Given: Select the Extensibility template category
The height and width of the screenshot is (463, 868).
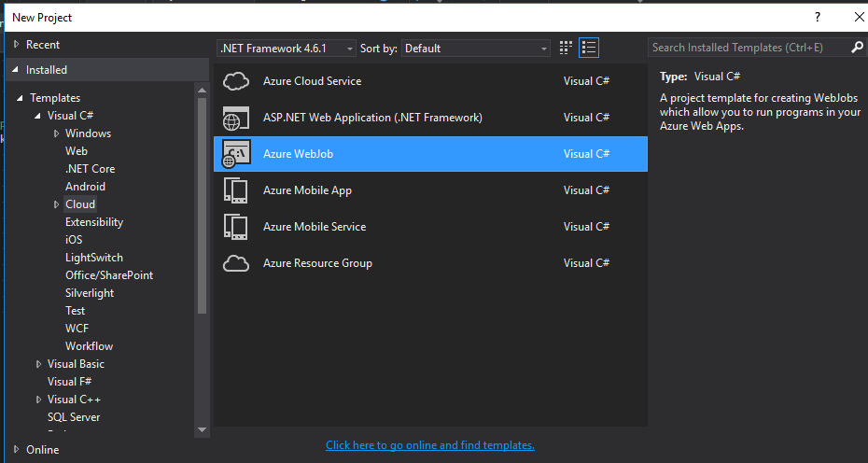Looking at the screenshot, I should tap(94, 222).
